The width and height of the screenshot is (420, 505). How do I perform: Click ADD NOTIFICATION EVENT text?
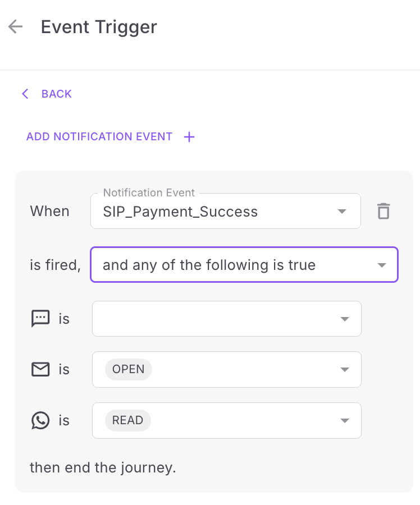(x=99, y=136)
